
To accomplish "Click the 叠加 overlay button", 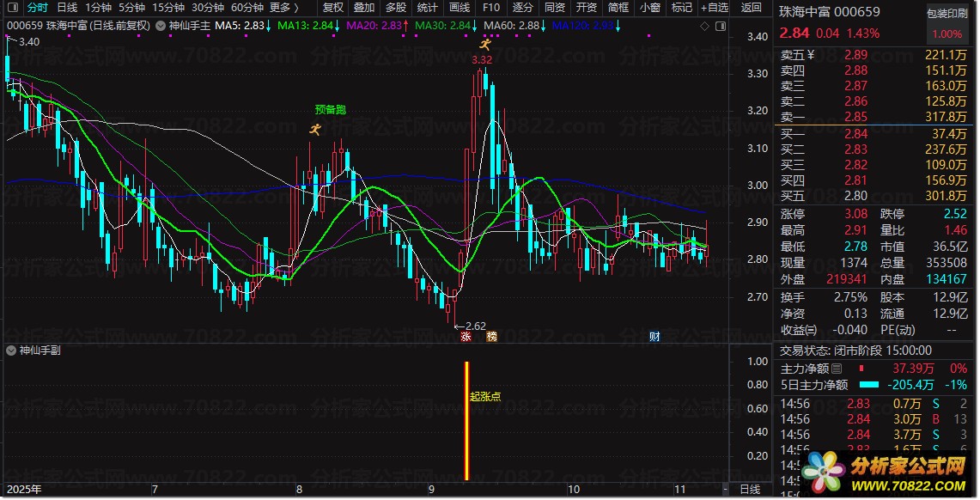I will click(364, 8).
